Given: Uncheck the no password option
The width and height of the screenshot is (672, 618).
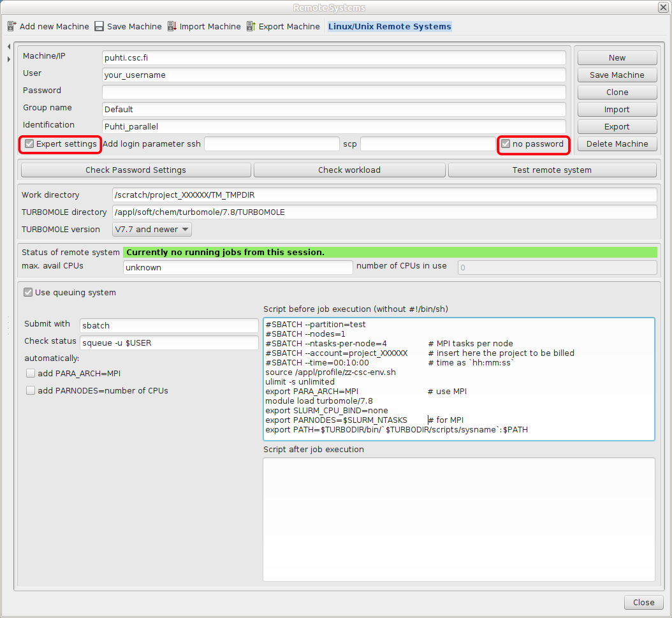Looking at the screenshot, I should (506, 144).
